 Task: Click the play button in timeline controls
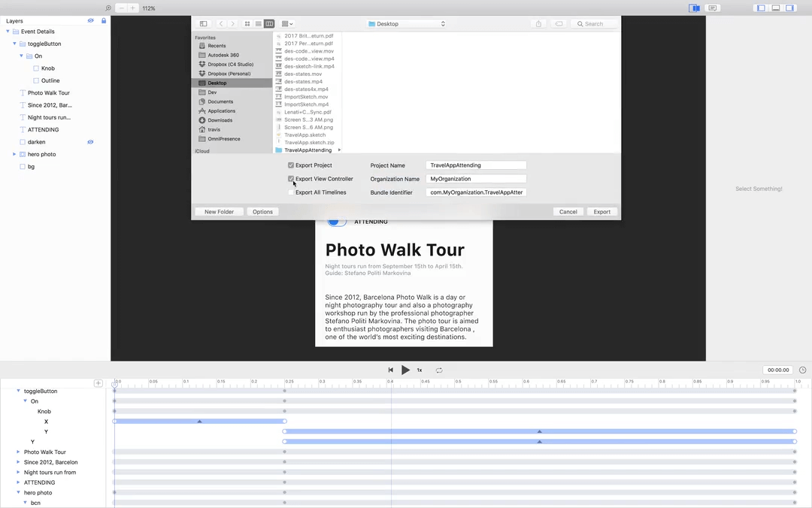(405, 370)
